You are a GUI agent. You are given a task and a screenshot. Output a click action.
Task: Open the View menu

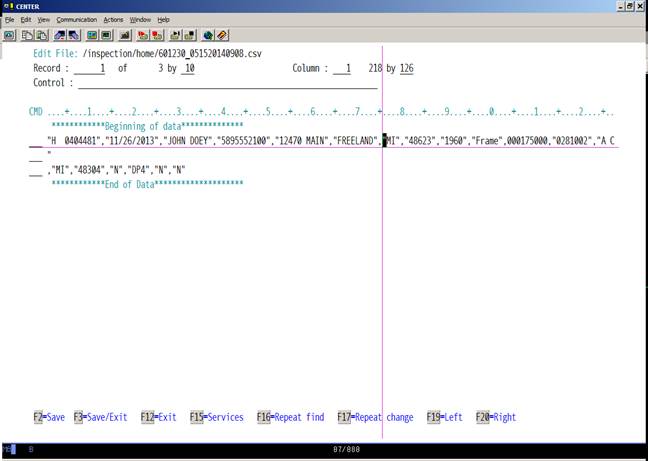[43, 20]
